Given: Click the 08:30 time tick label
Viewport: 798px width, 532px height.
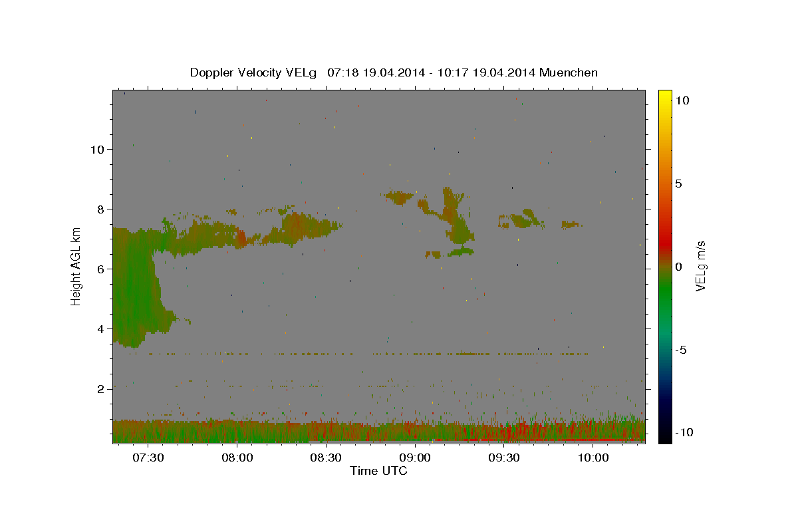Looking at the screenshot, I should tap(326, 458).
